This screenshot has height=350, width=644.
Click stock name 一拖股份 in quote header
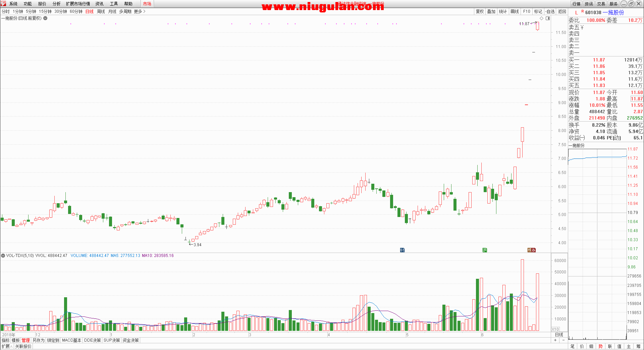(613, 13)
